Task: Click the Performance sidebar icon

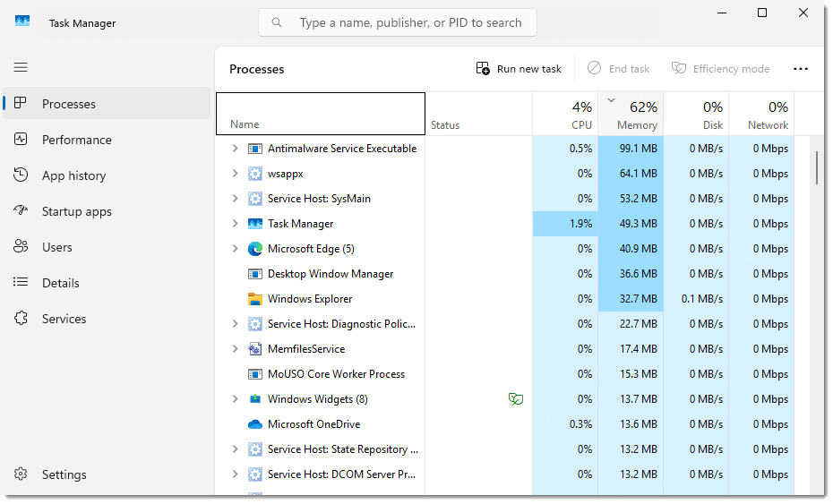Action: 21,139
